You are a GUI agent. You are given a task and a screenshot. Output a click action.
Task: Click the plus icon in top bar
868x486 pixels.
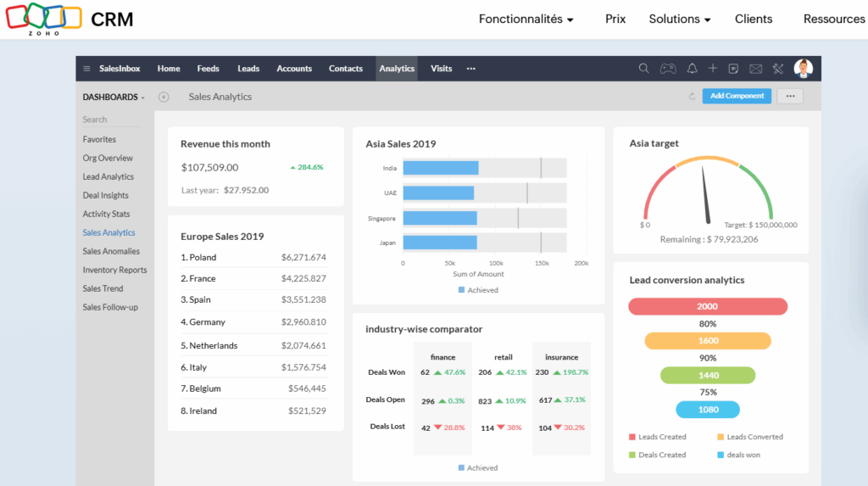[x=713, y=69]
